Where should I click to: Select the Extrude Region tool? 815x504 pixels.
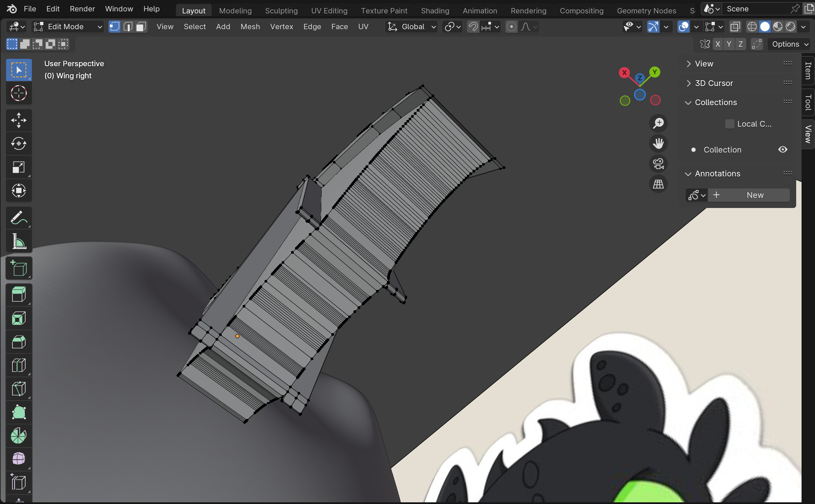19,295
